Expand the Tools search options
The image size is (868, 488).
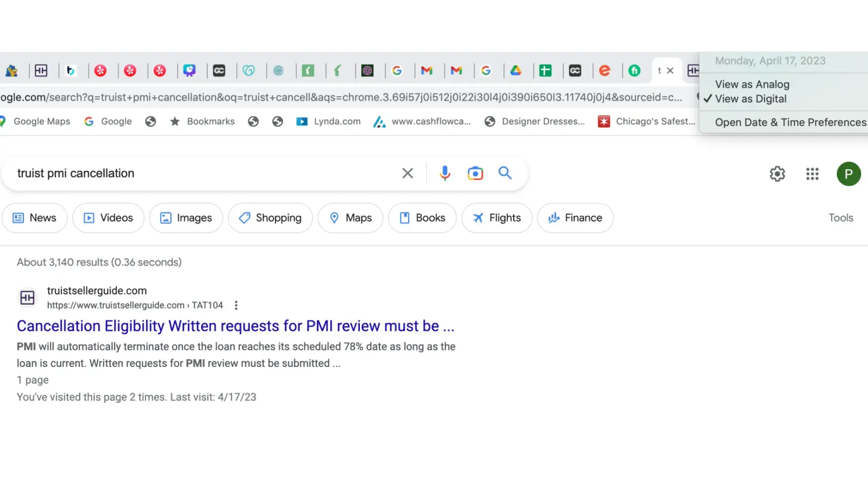(841, 218)
